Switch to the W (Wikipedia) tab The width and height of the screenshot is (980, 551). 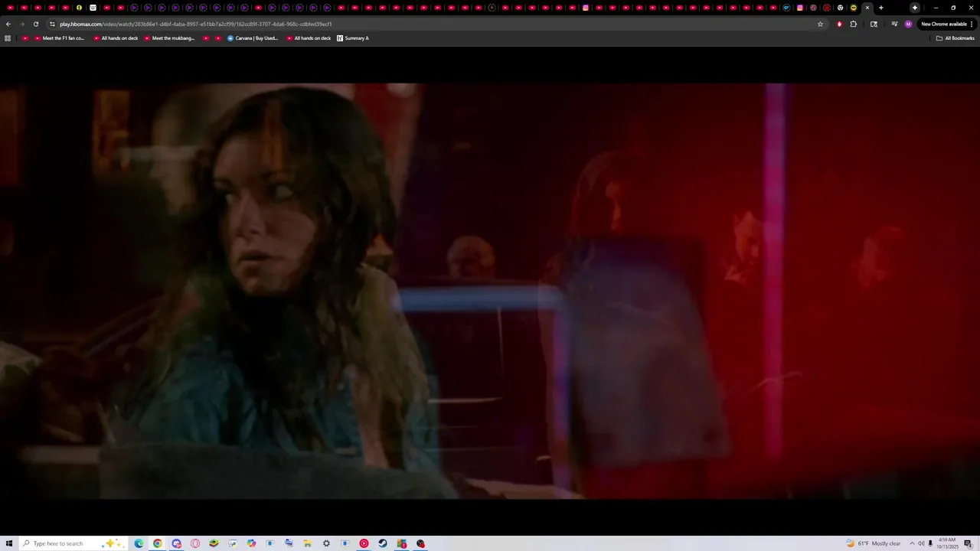coord(93,8)
